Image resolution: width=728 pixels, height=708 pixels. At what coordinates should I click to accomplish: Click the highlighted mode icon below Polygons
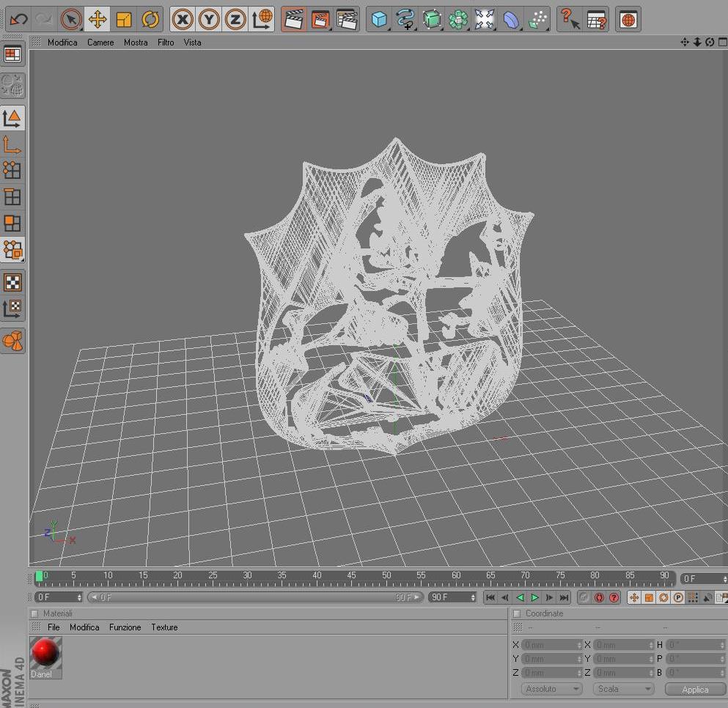click(12, 250)
